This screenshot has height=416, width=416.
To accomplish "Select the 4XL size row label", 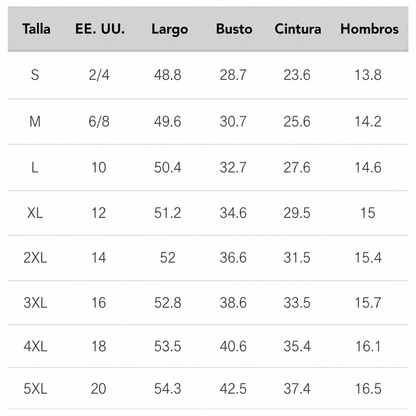I will click(x=35, y=346).
